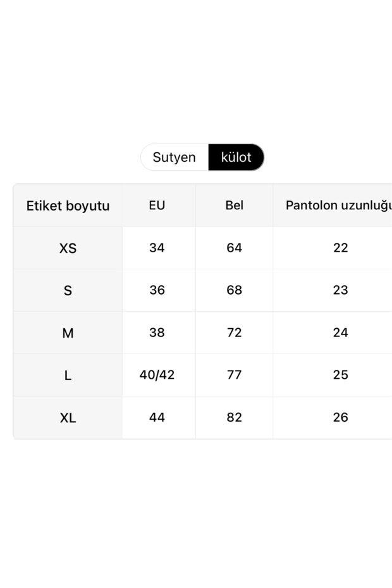Click the Pantolon uzunluğu column header
Screen dimensions: 392x588
click(340, 205)
